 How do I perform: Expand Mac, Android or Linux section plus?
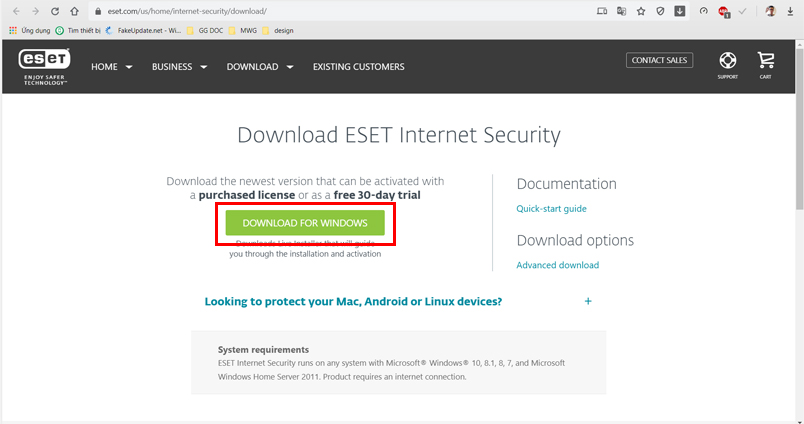click(588, 301)
